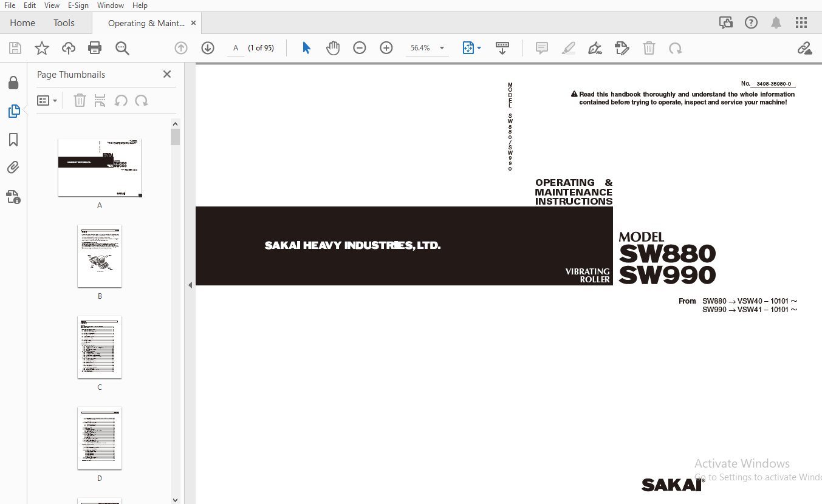This screenshot has width=822, height=504.
Task: Click the Save file icon
Action: pos(15,48)
